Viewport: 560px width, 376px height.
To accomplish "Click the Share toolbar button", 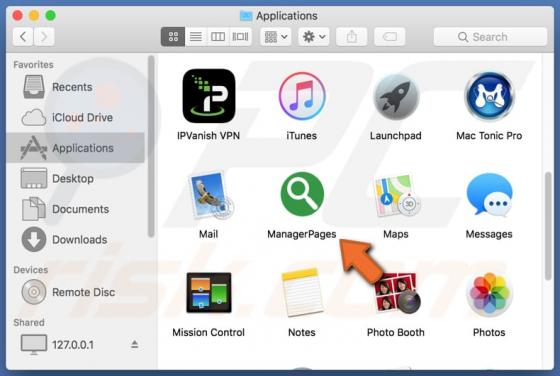I will 351,36.
